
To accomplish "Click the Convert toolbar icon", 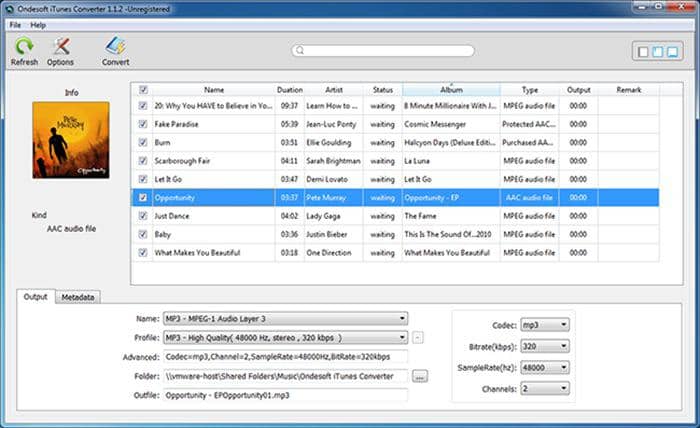I will pyautogui.click(x=115, y=46).
